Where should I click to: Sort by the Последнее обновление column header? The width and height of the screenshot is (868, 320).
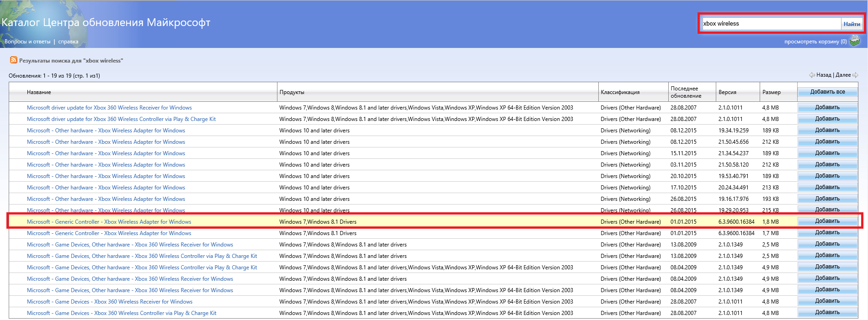pos(686,92)
